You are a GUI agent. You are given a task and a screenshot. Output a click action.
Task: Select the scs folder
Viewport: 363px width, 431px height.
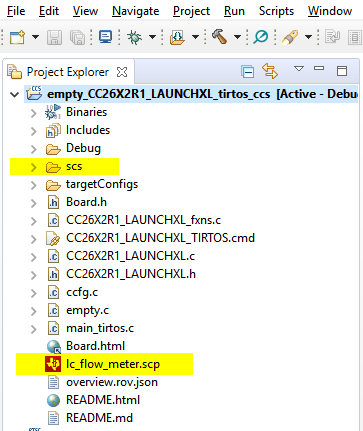click(74, 167)
